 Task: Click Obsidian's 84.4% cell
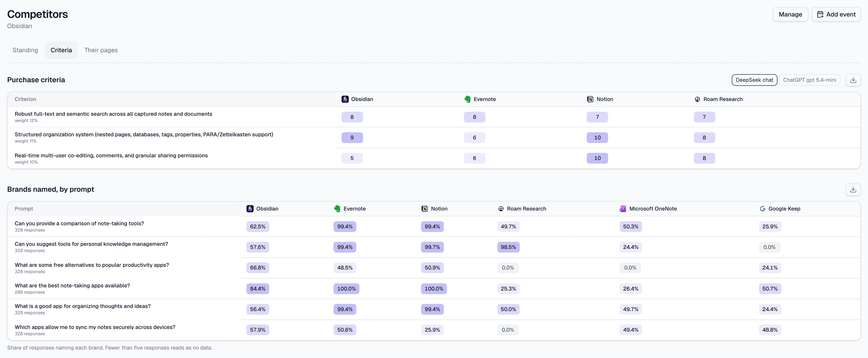(257, 289)
